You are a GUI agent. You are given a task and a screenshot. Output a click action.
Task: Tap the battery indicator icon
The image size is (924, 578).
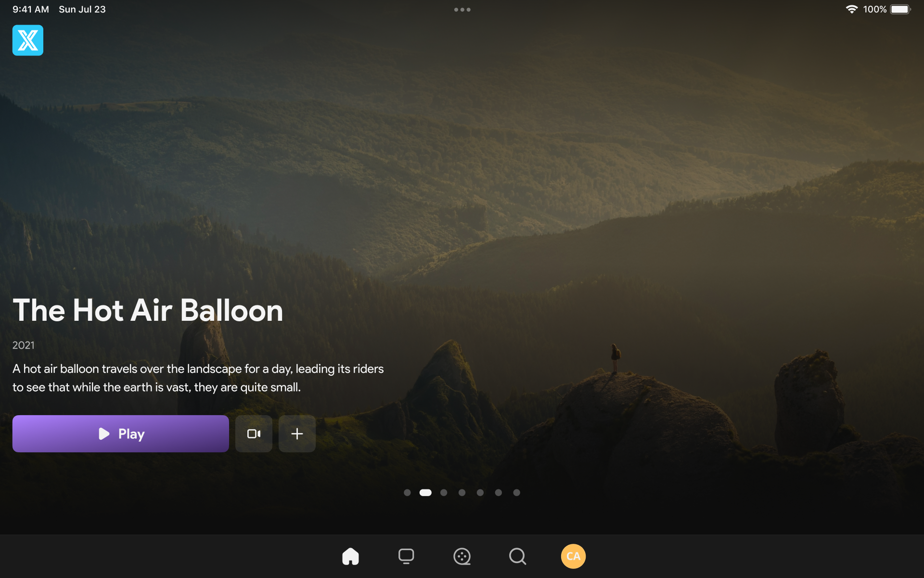900,9
